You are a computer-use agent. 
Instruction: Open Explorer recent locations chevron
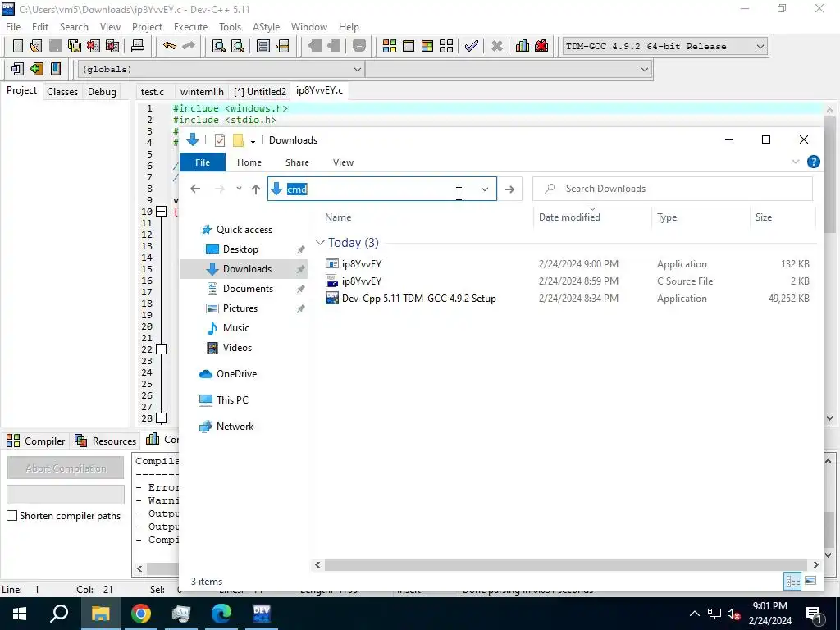239,189
